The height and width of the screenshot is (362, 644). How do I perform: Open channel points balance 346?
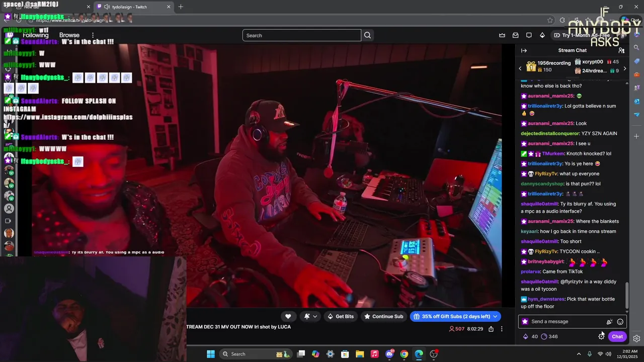point(549,336)
